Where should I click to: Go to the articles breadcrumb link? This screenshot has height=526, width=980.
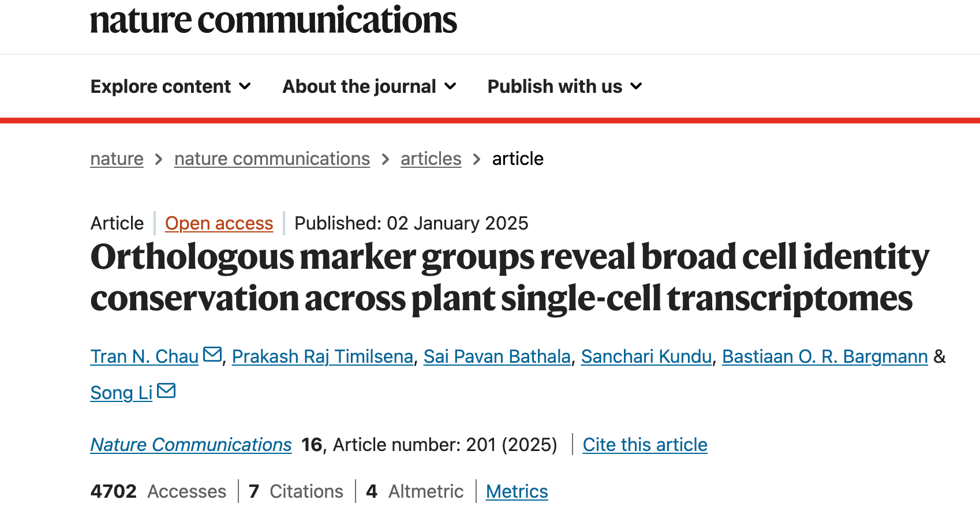tap(431, 159)
